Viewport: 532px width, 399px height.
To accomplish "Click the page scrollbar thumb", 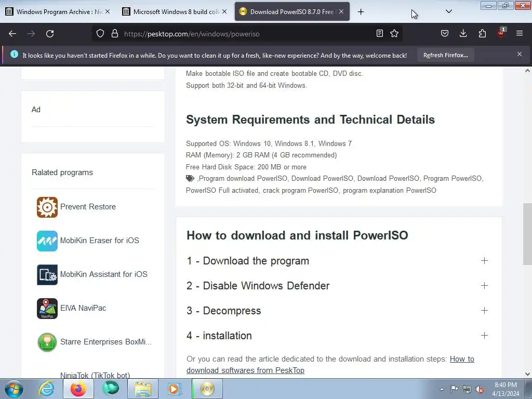I will (527, 234).
